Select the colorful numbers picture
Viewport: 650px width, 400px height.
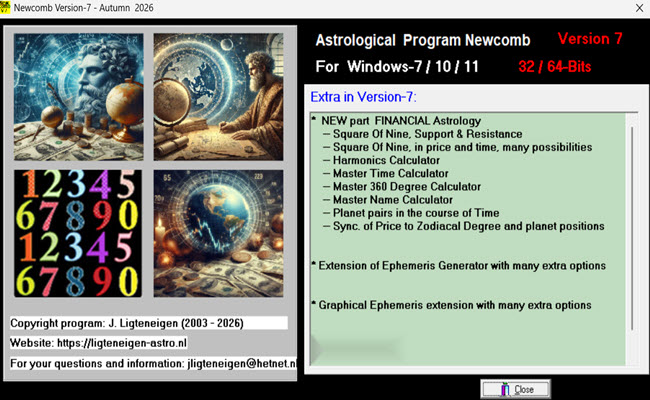(78, 233)
